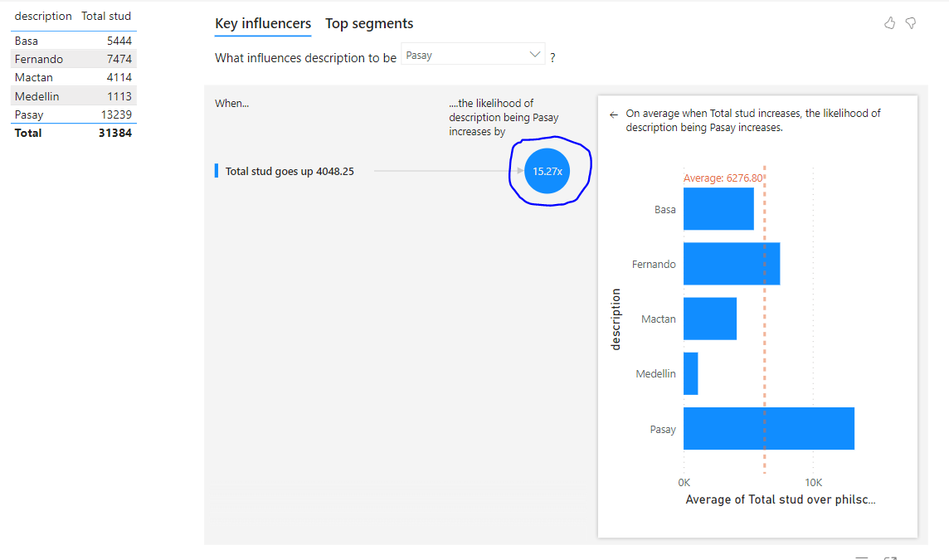Viewport: 949px width, 560px height.
Task: Select the Fernando row in the table
Action: (x=73, y=59)
